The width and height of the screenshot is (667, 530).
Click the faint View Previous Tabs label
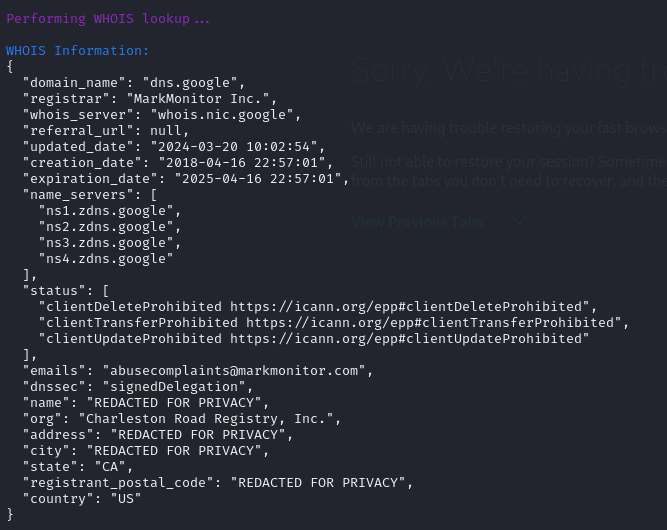tap(417, 222)
